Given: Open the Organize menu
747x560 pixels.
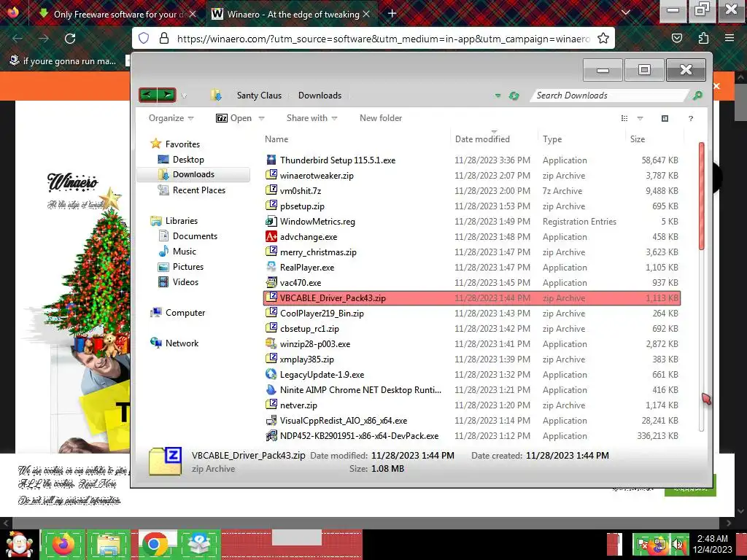Looking at the screenshot, I should pyautogui.click(x=171, y=118).
